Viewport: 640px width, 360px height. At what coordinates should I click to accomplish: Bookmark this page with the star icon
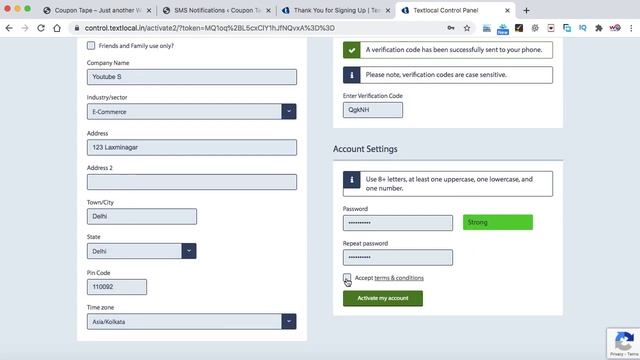click(x=467, y=28)
